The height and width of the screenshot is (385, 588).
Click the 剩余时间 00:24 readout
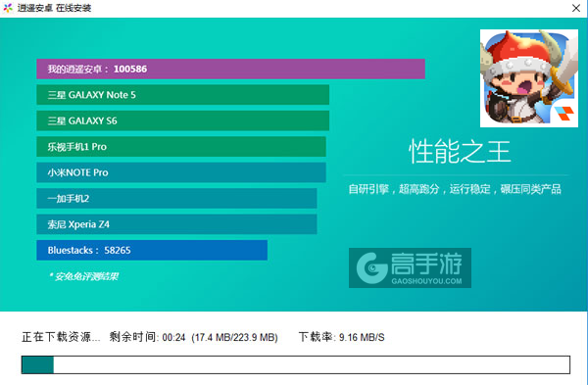tap(147, 337)
